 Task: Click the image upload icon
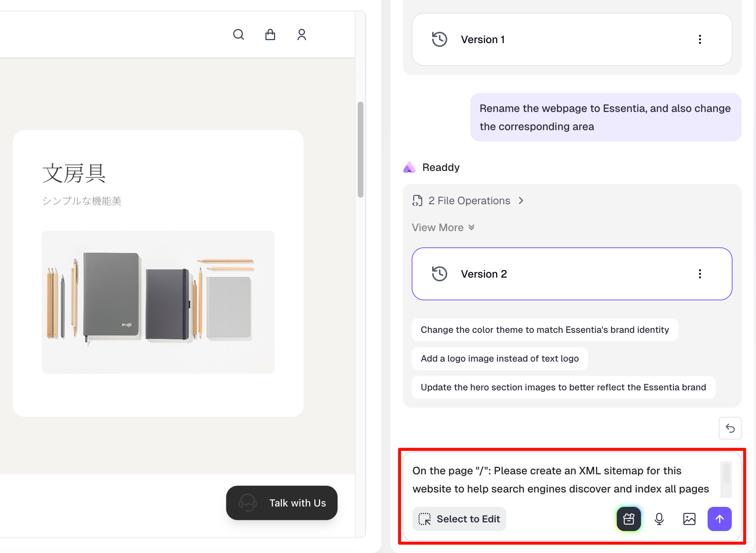click(x=689, y=519)
